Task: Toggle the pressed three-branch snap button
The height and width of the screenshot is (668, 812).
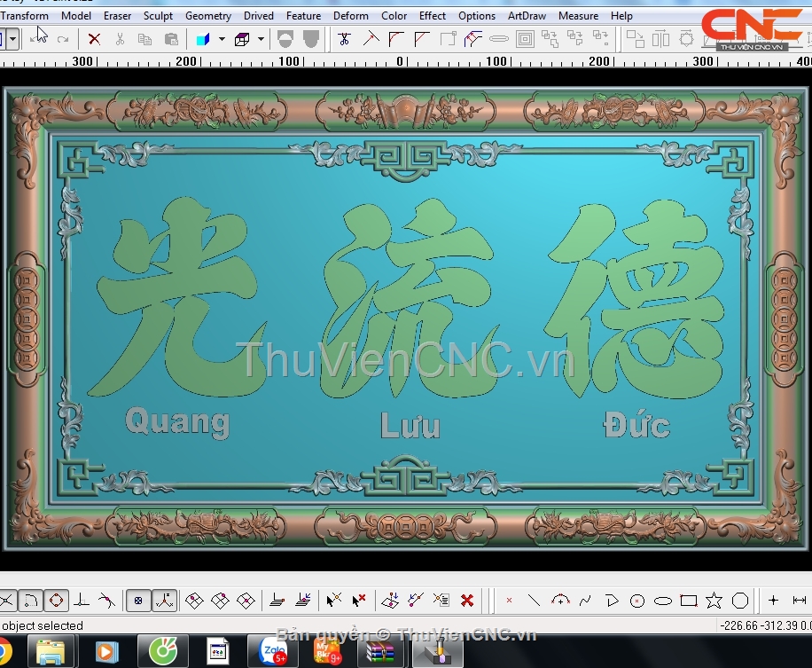Action: click(163, 601)
